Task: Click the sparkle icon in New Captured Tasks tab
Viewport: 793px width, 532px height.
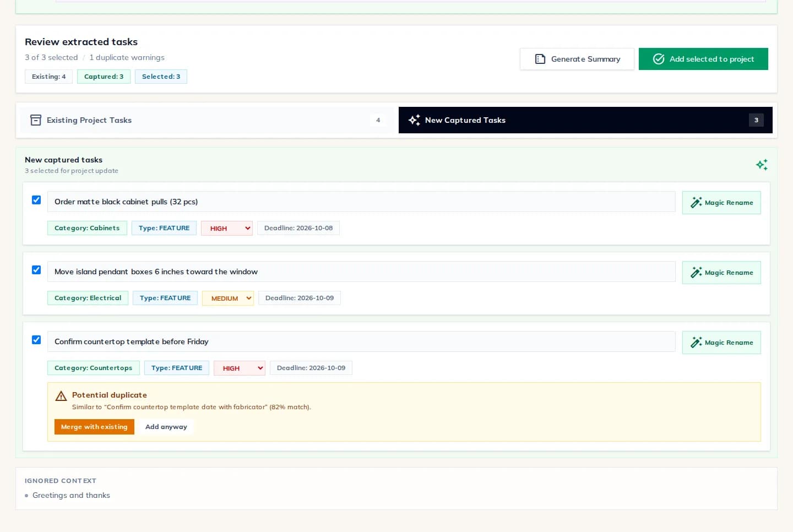Action: (x=414, y=120)
